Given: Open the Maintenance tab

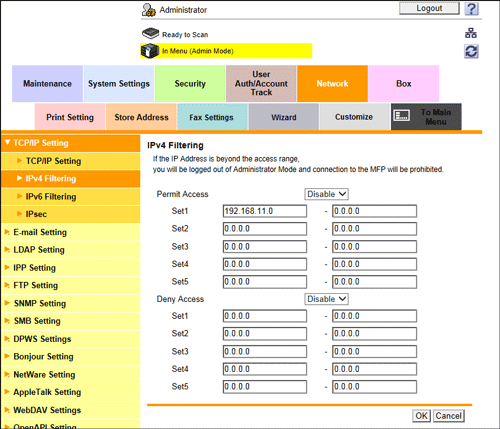Looking at the screenshot, I should coord(47,84).
